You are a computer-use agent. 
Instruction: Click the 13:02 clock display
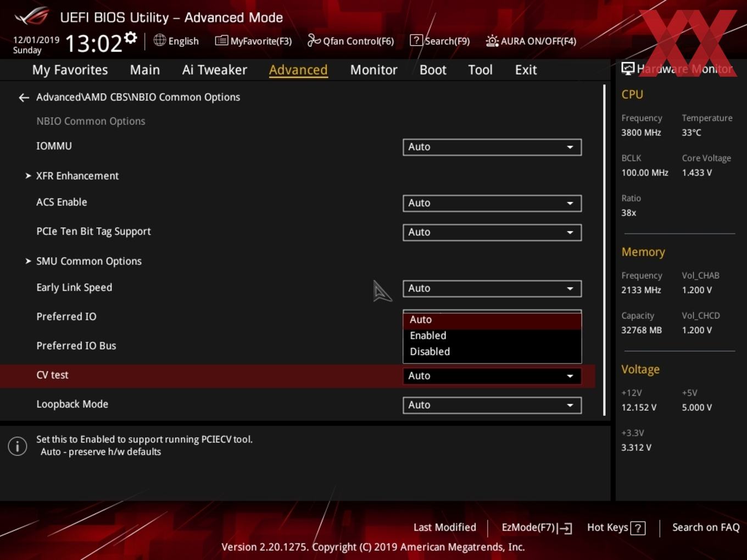click(93, 43)
